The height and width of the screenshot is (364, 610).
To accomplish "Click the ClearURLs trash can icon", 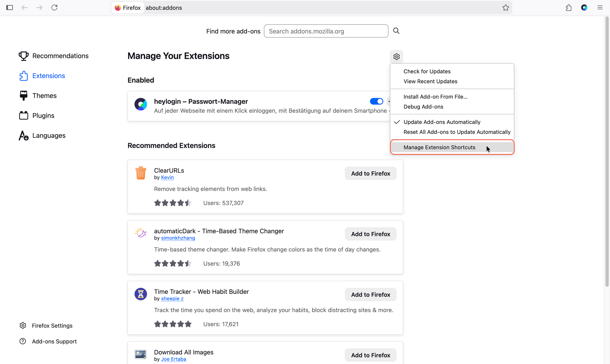I will click(x=141, y=173).
